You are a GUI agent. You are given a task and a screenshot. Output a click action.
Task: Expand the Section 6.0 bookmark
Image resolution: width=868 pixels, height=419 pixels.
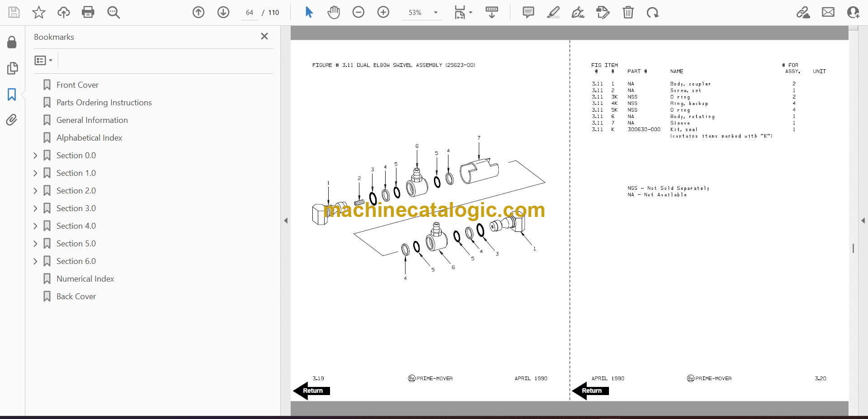35,261
